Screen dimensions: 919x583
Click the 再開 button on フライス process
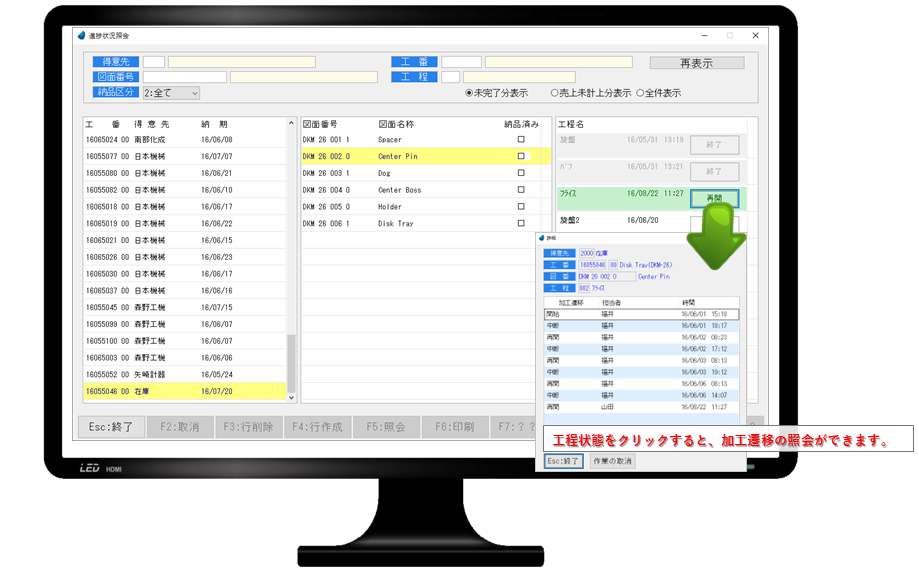point(714,198)
